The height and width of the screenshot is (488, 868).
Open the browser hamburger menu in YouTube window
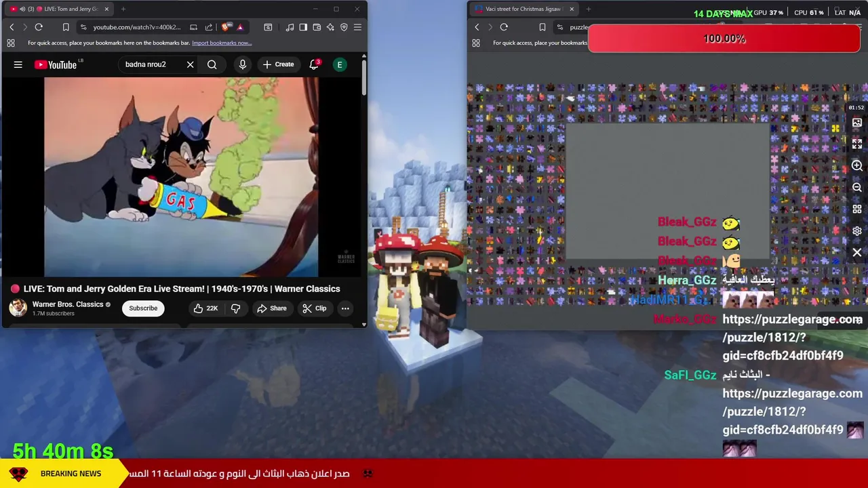point(357,27)
